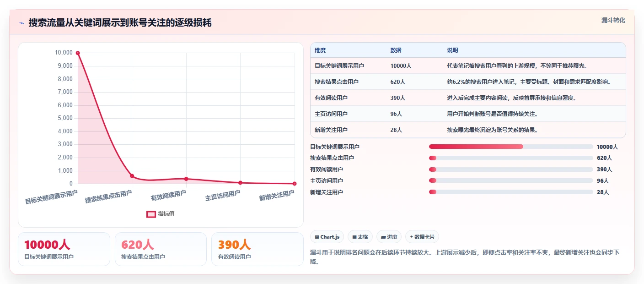The image size is (644, 284).
Task: Click the 新增关注用户 x-axis label
Action: (277, 196)
